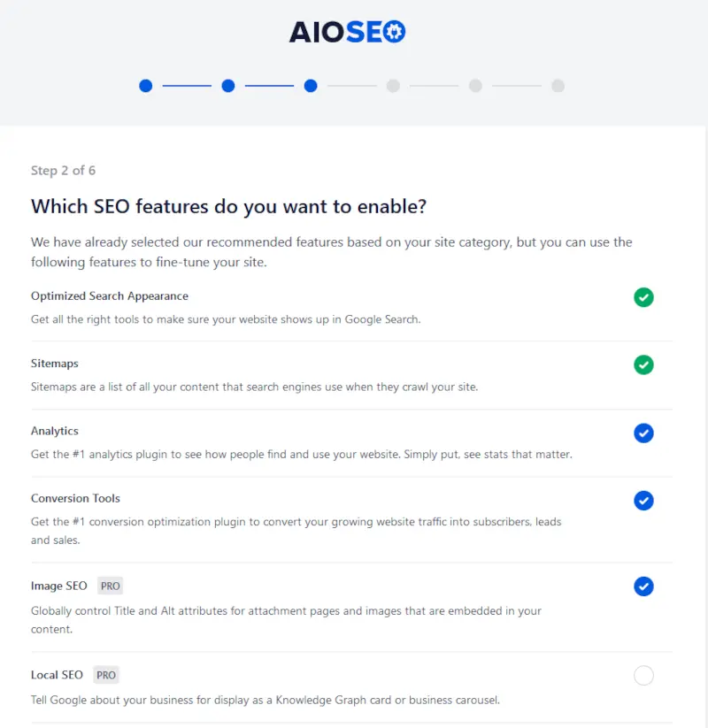Jump to the last step dot

pyautogui.click(x=558, y=86)
